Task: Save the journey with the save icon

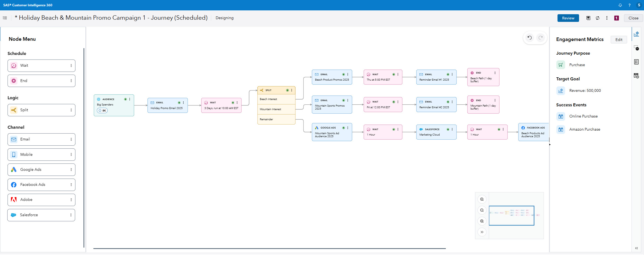Action: tap(588, 18)
